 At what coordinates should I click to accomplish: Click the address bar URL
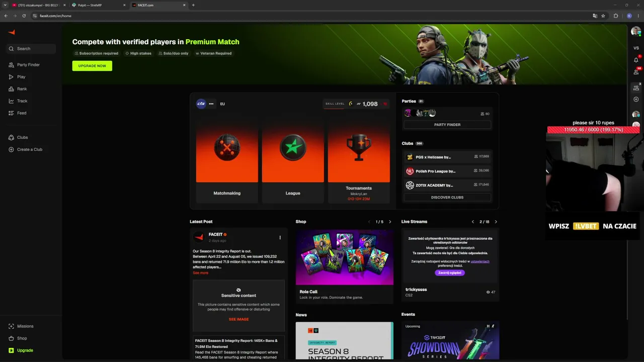[55, 16]
